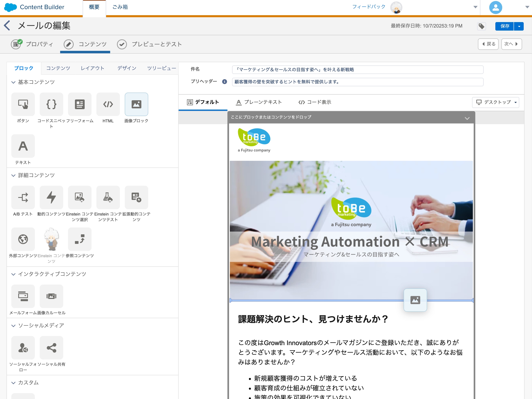Screen dimensions: 532x399
Task: Select the ボタン (Button) block icon
Action: tap(23, 104)
